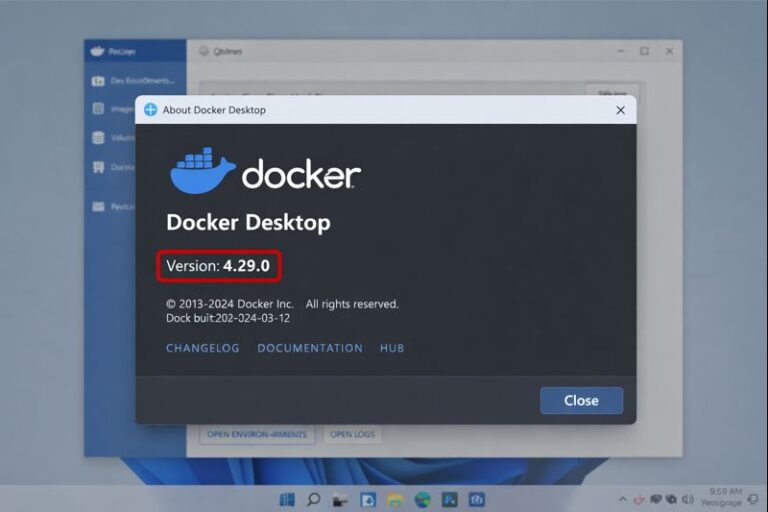Click the blue Close button
The width and height of the screenshot is (768, 512).
click(x=581, y=400)
